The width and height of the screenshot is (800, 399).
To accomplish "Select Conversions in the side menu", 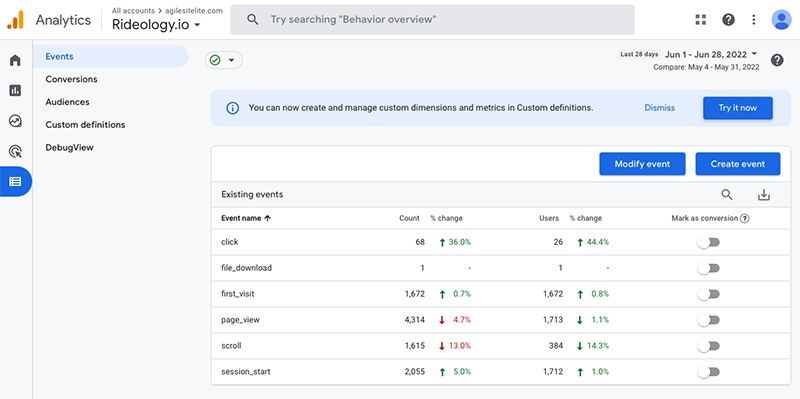I will pyautogui.click(x=71, y=79).
